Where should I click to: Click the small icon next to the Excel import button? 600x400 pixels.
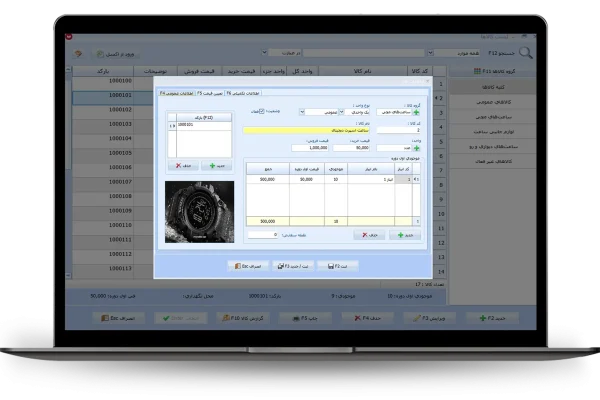click(78, 54)
